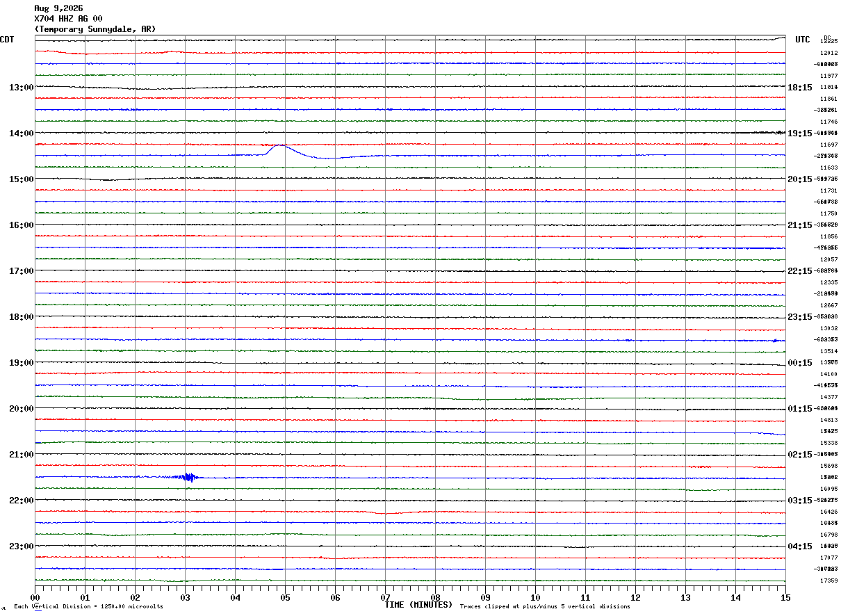Click the traces clipped footnote text
This screenshot has width=841, height=616.
tap(545, 606)
